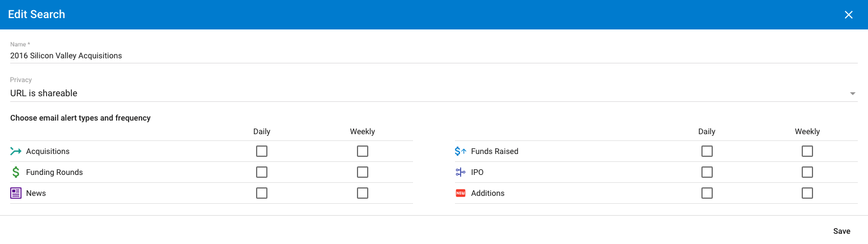Screen dimensions: 868x244
Task: Check weekly IPO alert box
Action: [807, 172]
